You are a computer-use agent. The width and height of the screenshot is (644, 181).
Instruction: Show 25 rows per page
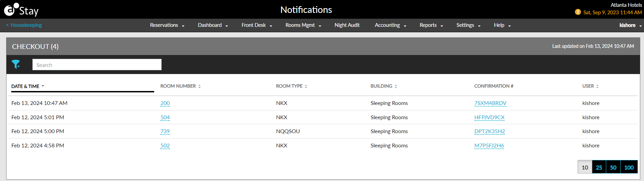click(599, 167)
